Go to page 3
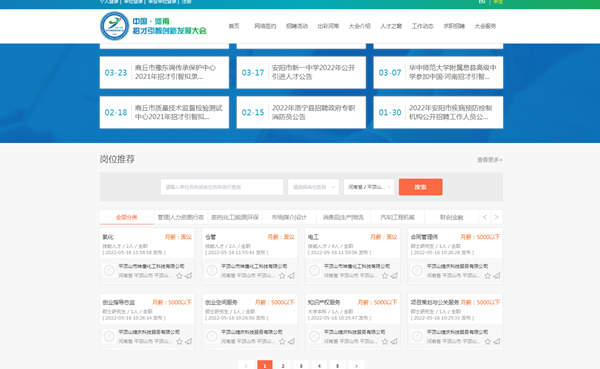This screenshot has width=600, height=369. pyautogui.click(x=301, y=366)
